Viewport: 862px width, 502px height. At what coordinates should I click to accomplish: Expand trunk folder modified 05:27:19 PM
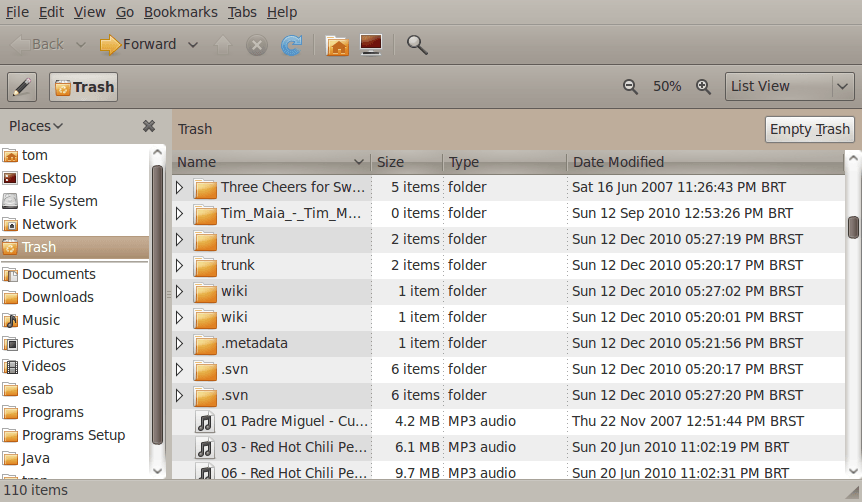pos(179,239)
